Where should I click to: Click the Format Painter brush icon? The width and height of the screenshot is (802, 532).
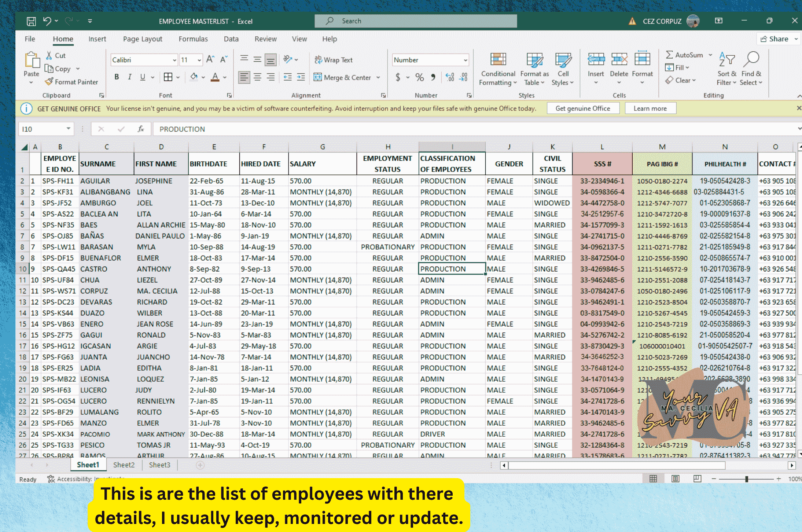(x=49, y=82)
